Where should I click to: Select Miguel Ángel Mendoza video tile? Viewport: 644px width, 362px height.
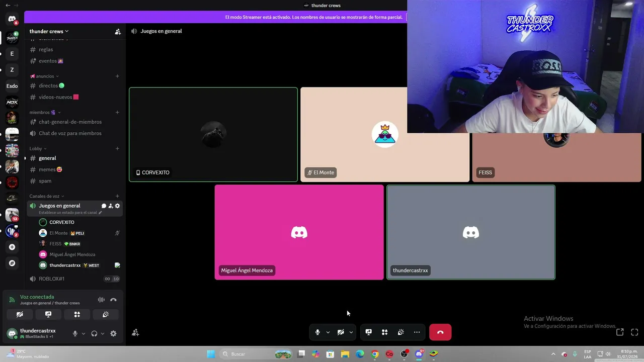pos(299,232)
